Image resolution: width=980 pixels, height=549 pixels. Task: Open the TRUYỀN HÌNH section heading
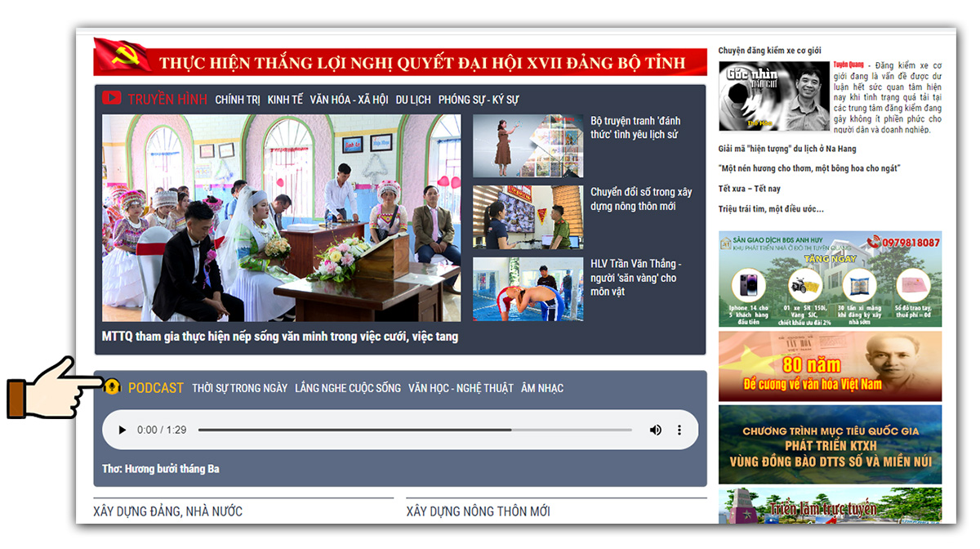point(167,100)
